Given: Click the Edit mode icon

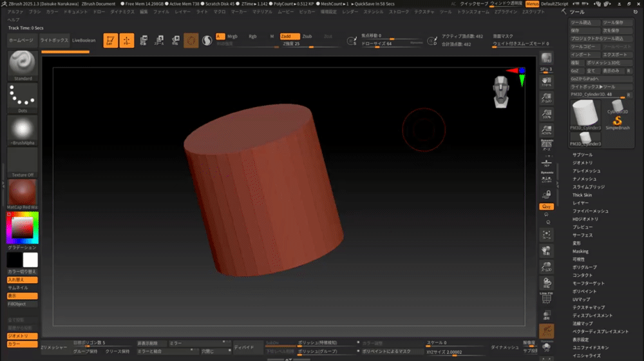Looking at the screenshot, I should click(x=110, y=41).
